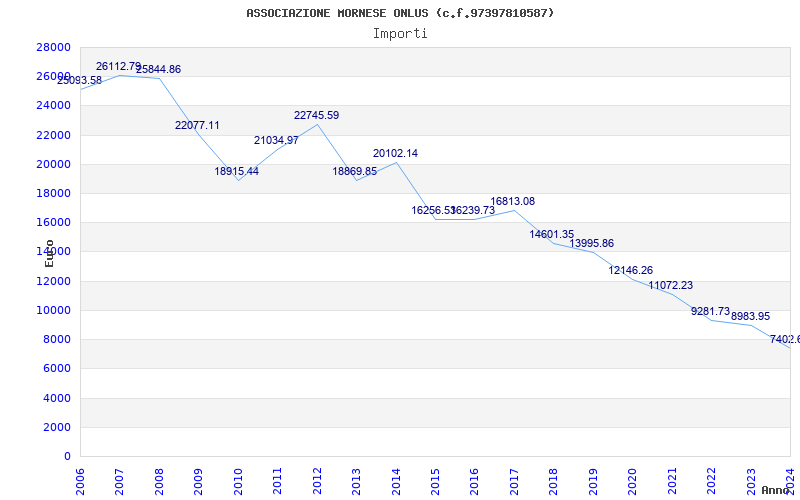
Task: Click the y-axis value 2000
Action: coord(57,427)
